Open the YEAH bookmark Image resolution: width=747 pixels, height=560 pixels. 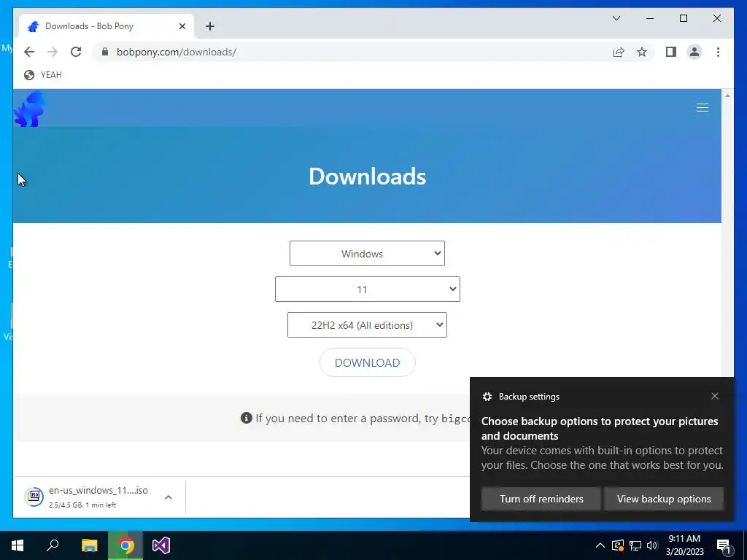43,75
